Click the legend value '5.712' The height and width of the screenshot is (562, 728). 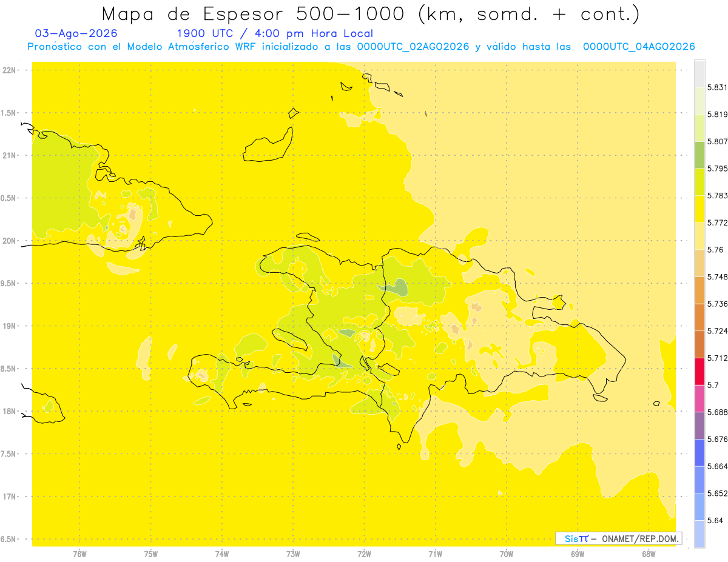tap(717, 358)
